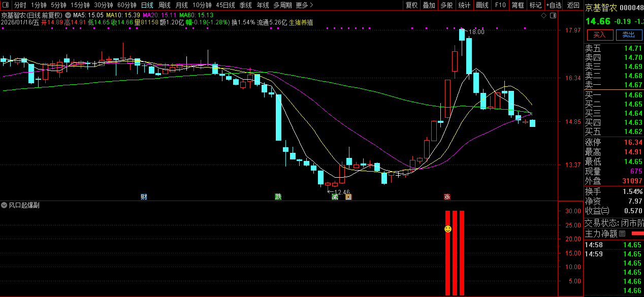The width and height of the screenshot is (644, 297).
Task: Switch to 年线 yearly chart
Action: (263, 5)
